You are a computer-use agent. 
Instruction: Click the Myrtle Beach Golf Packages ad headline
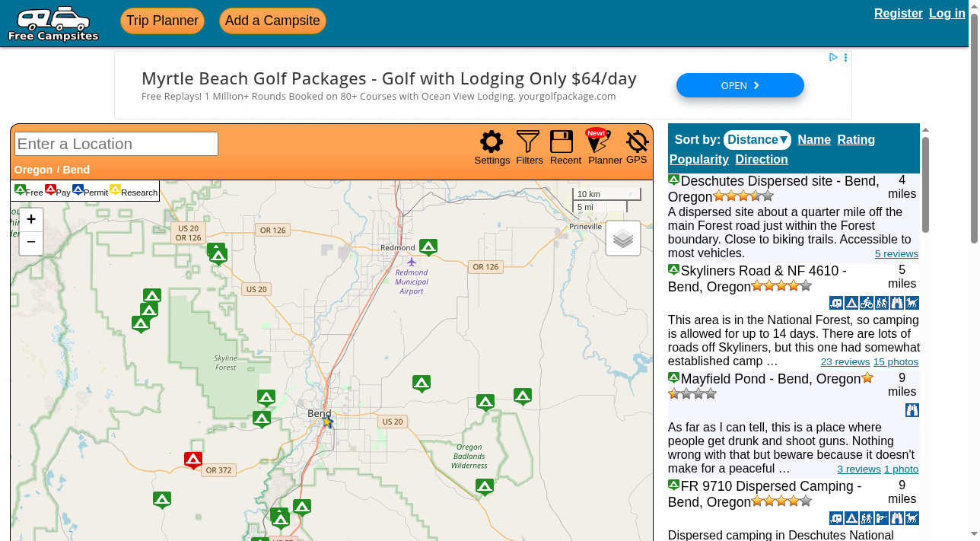tap(389, 78)
